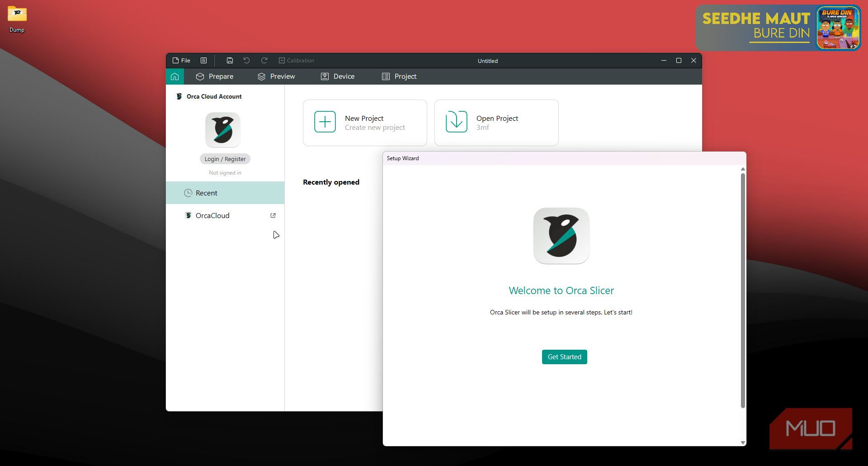Click the Seedhe Maut now-playing title

(x=756, y=19)
